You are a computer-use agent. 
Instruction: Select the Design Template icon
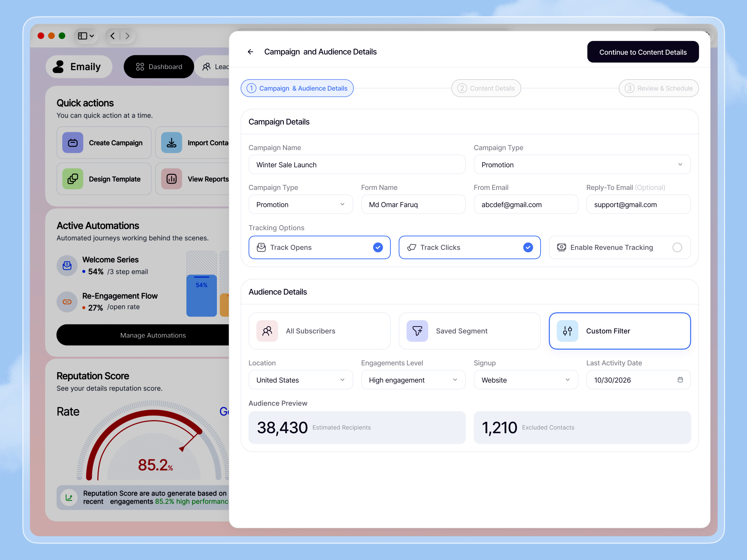tap(72, 179)
